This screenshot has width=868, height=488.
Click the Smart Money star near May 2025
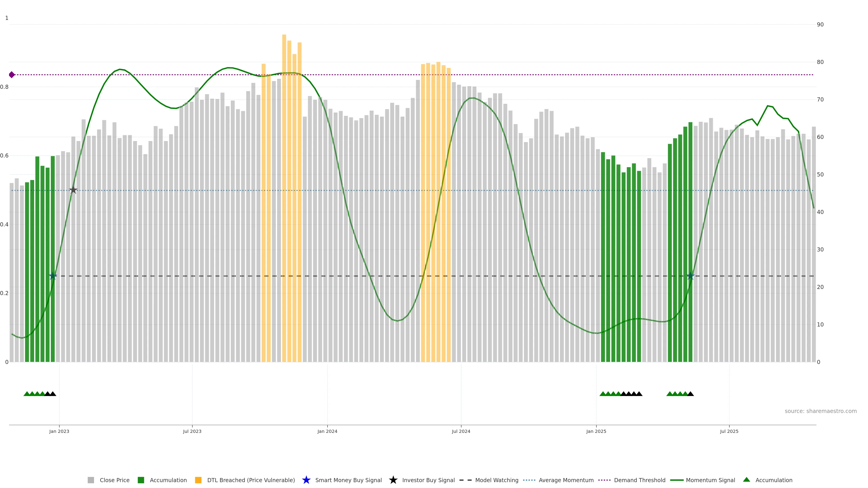click(x=690, y=276)
